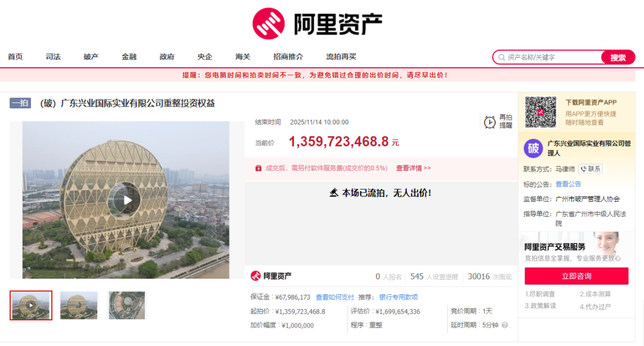Screen dimensions: 644x346
Task: Open 查看如何支付 deposit link
Action: pyautogui.click(x=335, y=297)
